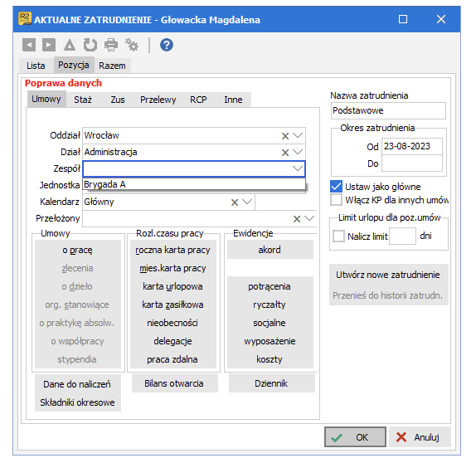Expand the Przełożony dropdown arrow

tap(309, 218)
